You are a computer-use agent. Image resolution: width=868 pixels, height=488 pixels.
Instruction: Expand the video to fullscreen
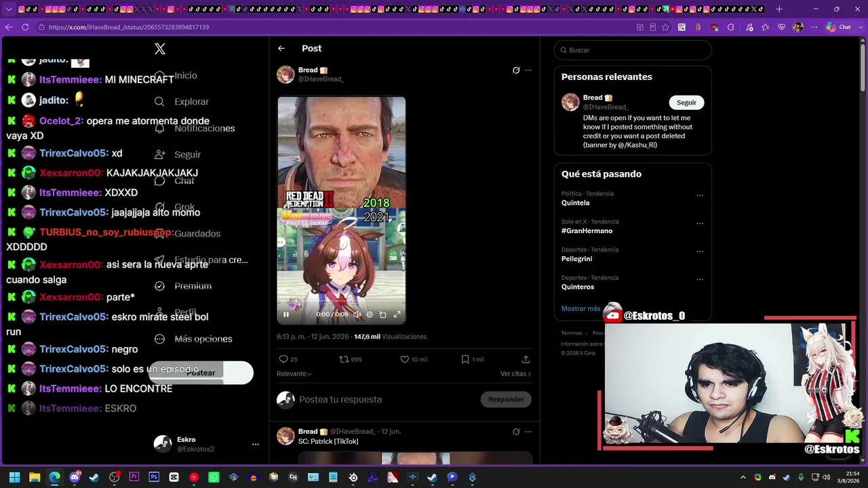[397, 314]
